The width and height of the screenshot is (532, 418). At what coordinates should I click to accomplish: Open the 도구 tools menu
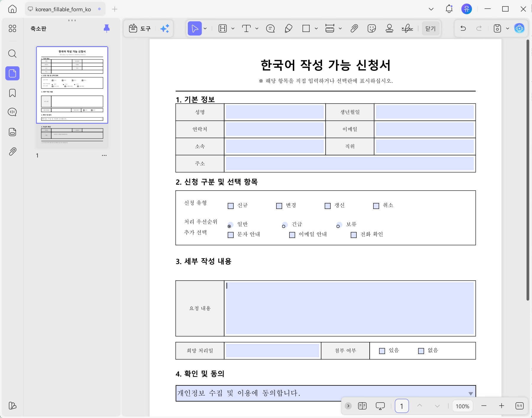pos(140,28)
